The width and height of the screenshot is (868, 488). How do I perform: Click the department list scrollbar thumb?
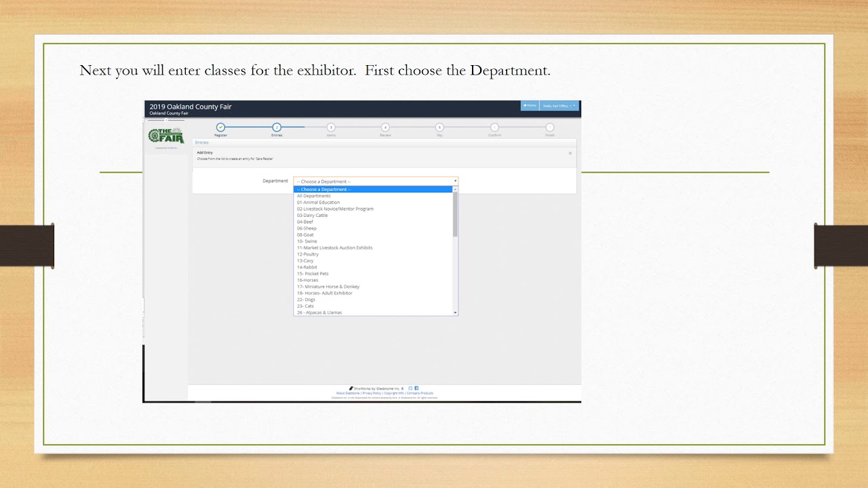tap(455, 214)
